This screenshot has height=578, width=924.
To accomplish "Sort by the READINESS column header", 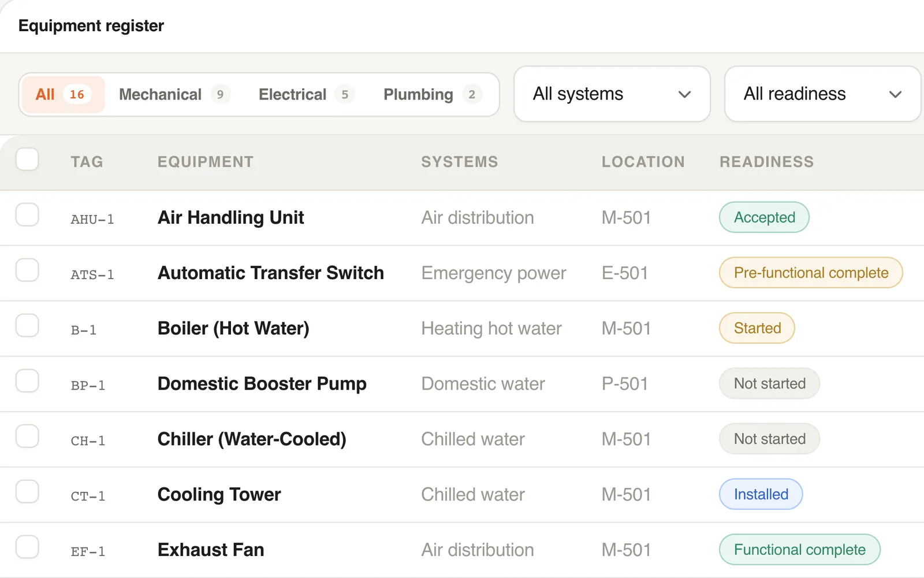I will (767, 162).
